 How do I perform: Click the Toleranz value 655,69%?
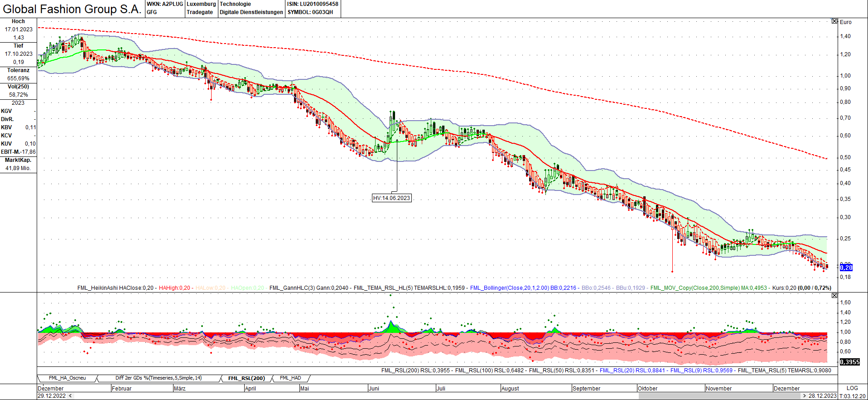19,78
